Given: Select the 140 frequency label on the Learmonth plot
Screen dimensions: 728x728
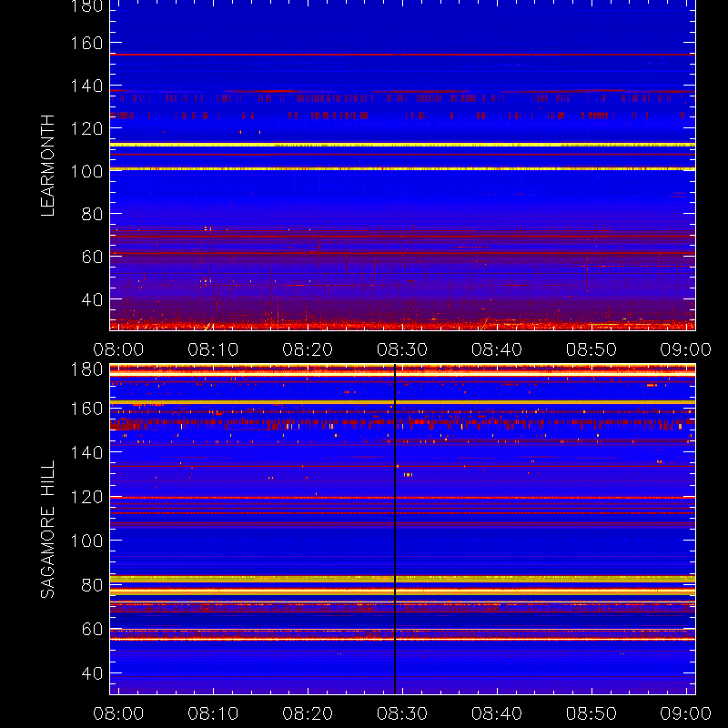Looking at the screenshot, I should (86, 86).
